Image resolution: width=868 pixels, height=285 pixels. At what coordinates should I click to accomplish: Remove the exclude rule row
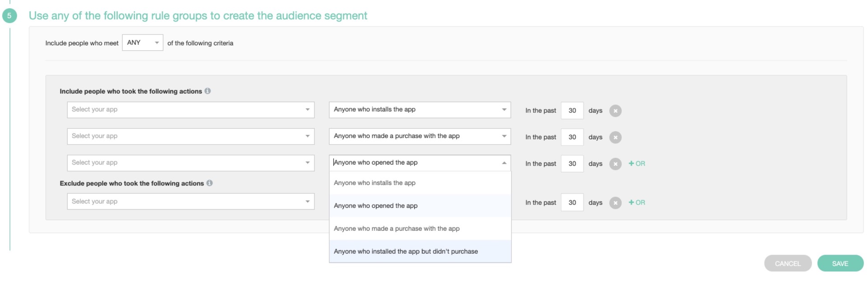point(615,203)
